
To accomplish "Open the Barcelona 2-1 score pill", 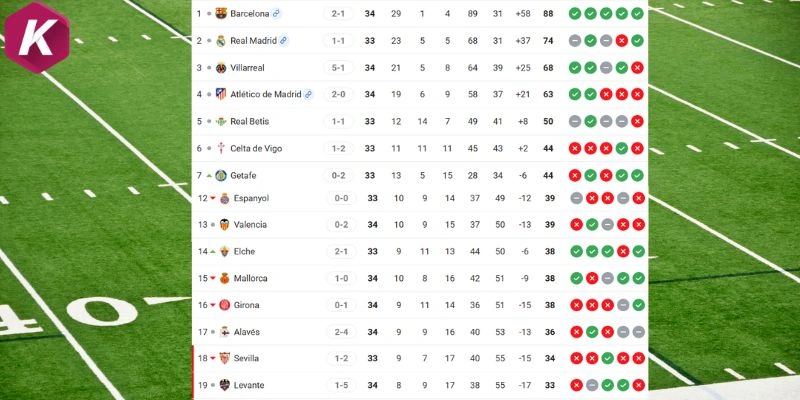I will click(338, 14).
